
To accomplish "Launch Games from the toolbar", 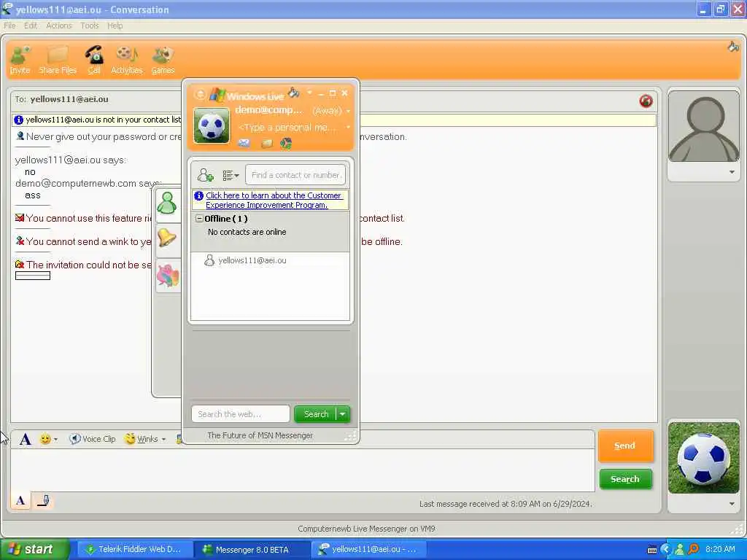I will click(x=163, y=60).
